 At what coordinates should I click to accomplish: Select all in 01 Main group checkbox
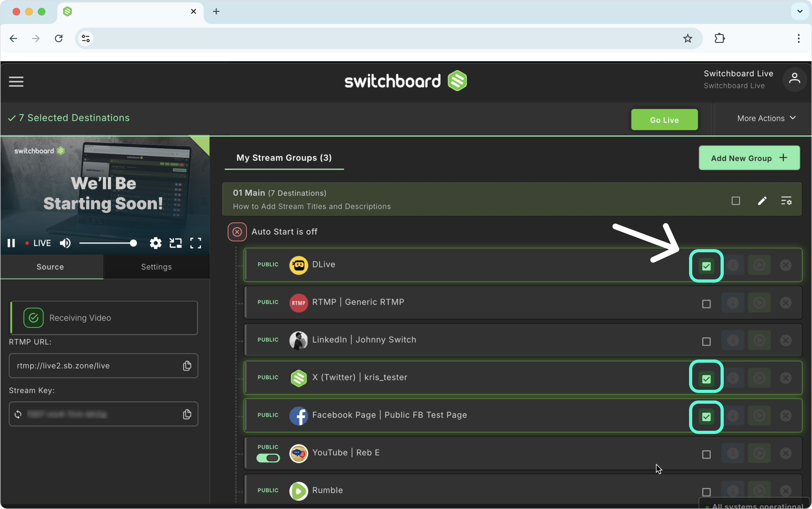tap(736, 201)
